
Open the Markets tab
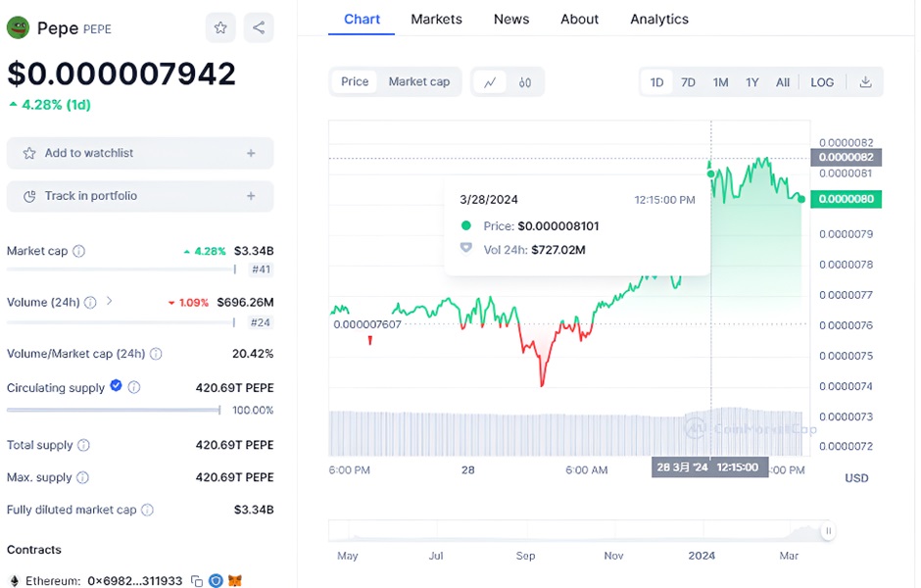[x=436, y=19]
